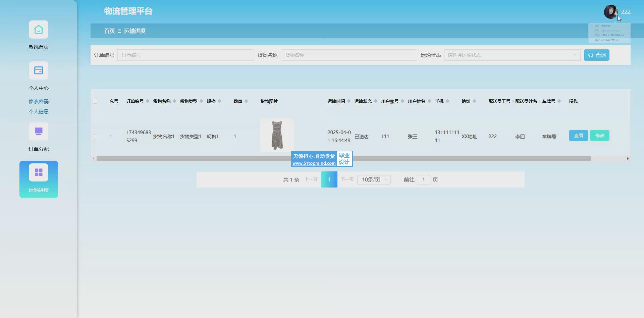Image resolution: width=644 pixels, height=318 pixels.
Task: Sort by 数量 column arrows
Action: tap(246, 101)
